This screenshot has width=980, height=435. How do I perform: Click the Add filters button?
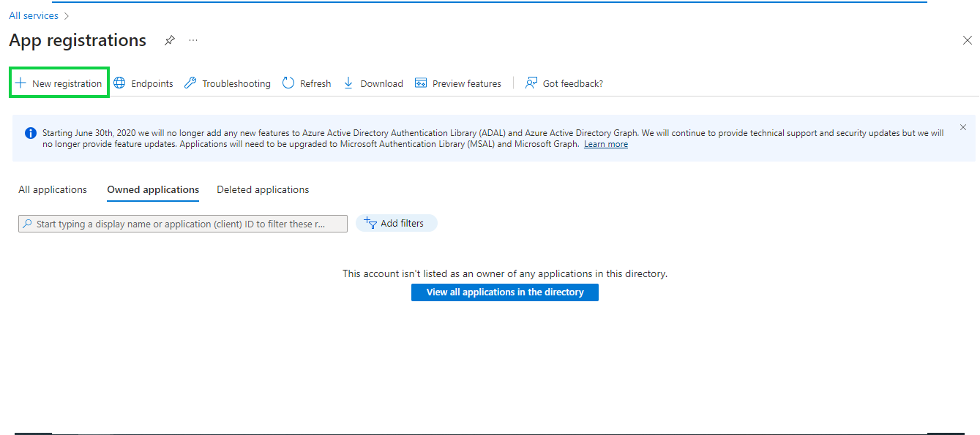click(x=396, y=224)
